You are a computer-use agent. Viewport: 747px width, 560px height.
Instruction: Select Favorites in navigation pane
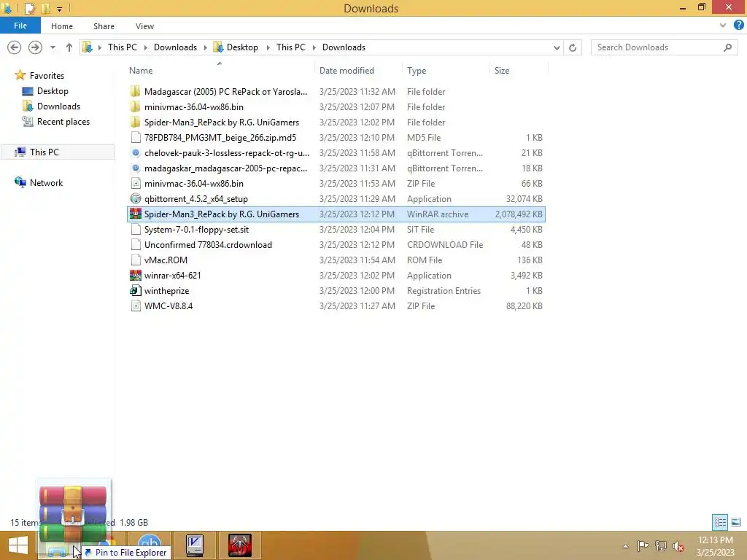pos(47,76)
